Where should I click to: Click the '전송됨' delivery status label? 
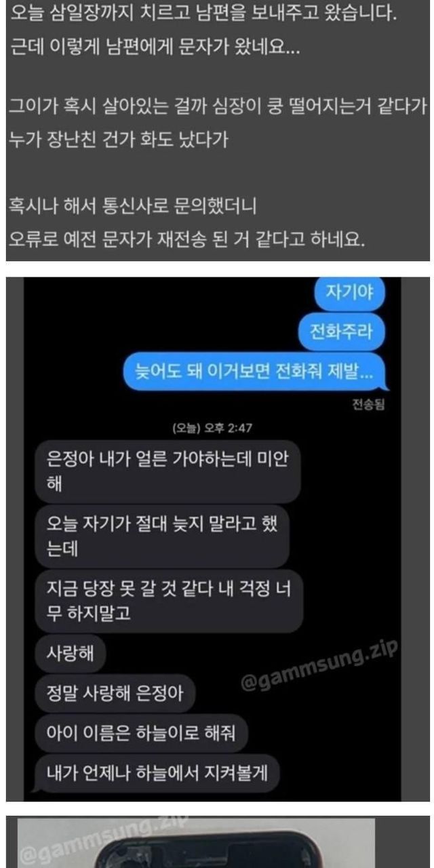[x=368, y=406]
